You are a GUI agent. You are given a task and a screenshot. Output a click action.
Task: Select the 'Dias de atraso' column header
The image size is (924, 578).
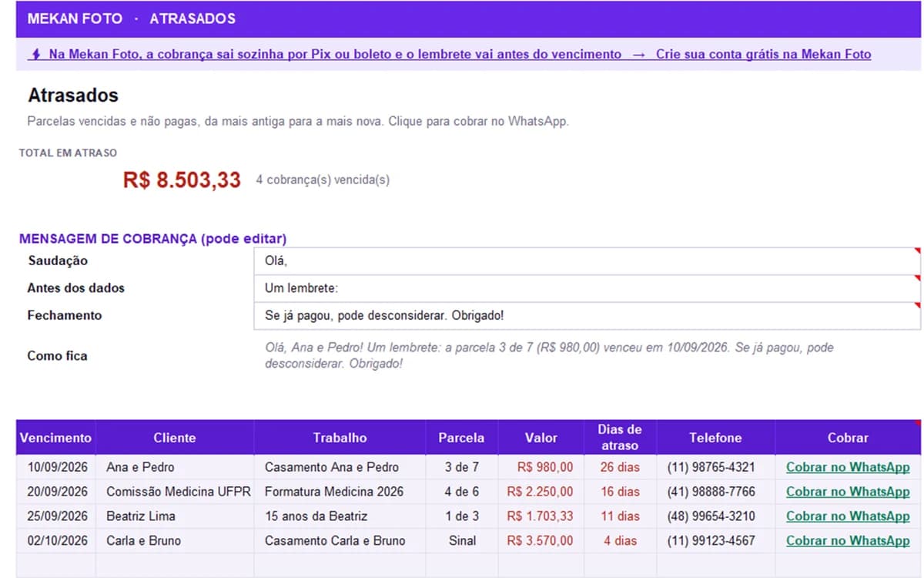pos(620,438)
